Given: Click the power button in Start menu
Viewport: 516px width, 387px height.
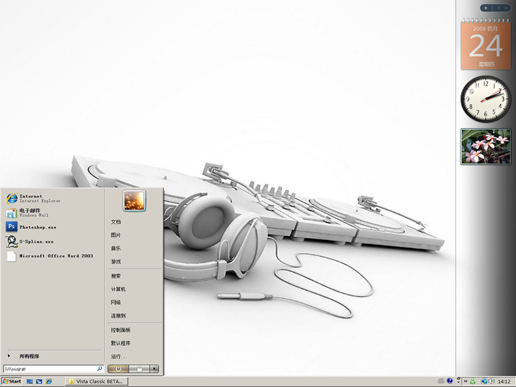Looking at the screenshot, I should point(118,369).
